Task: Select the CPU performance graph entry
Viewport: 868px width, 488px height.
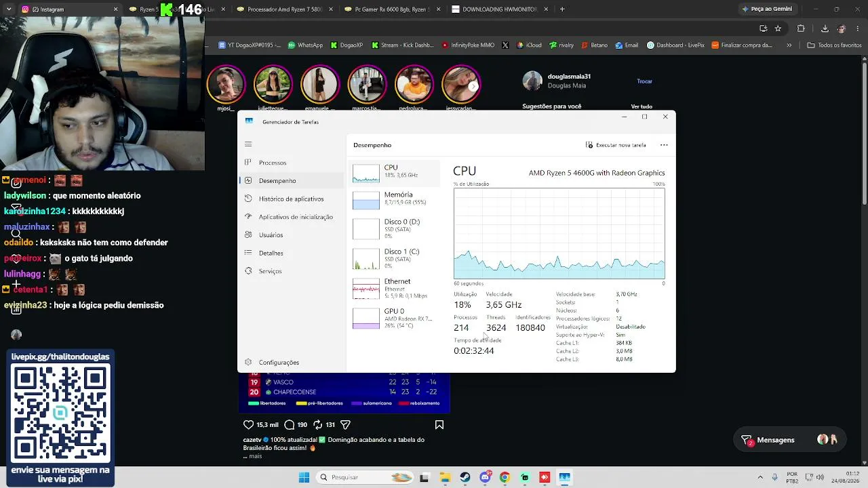Action: coord(395,174)
